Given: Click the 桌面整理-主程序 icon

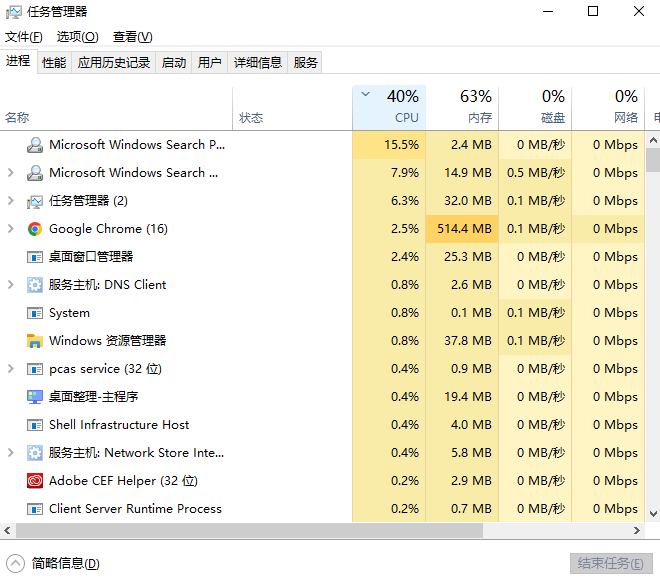Looking at the screenshot, I should click(35, 397).
